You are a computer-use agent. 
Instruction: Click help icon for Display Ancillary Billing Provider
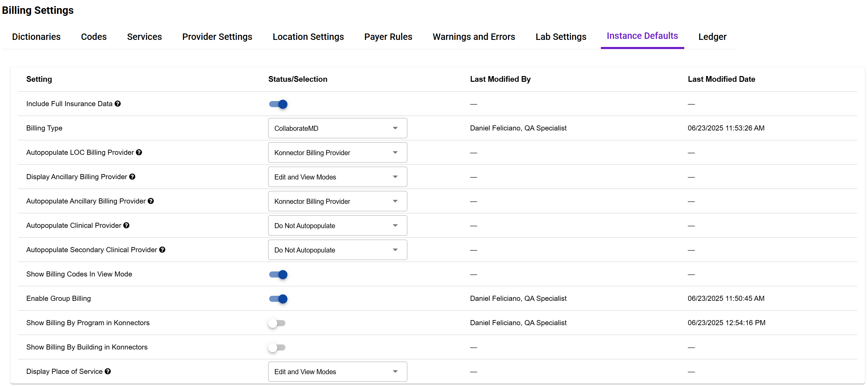click(x=132, y=177)
